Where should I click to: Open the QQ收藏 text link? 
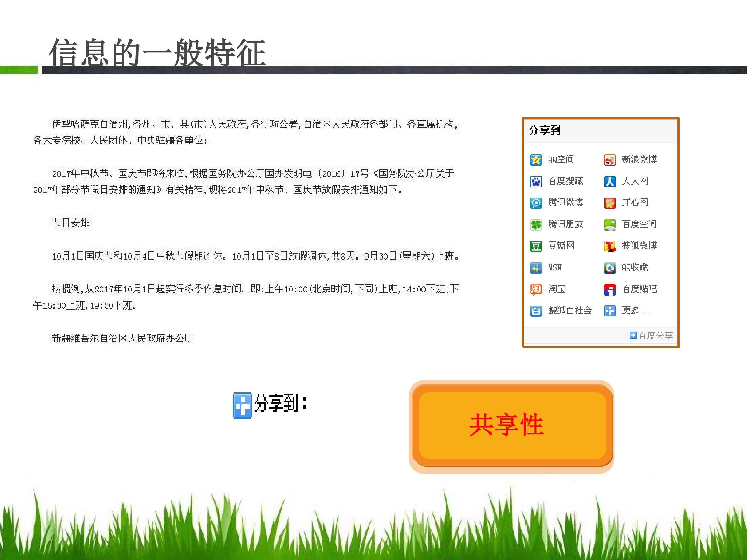coord(635,267)
